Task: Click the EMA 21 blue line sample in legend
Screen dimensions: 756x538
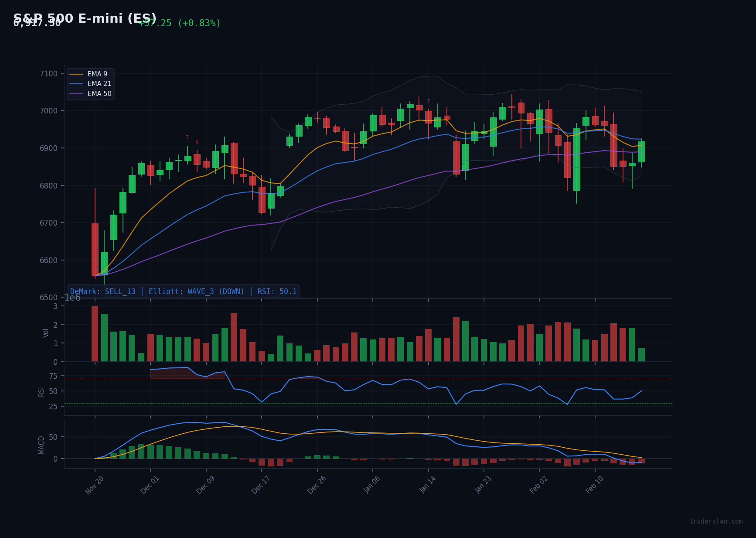Action: (77, 84)
